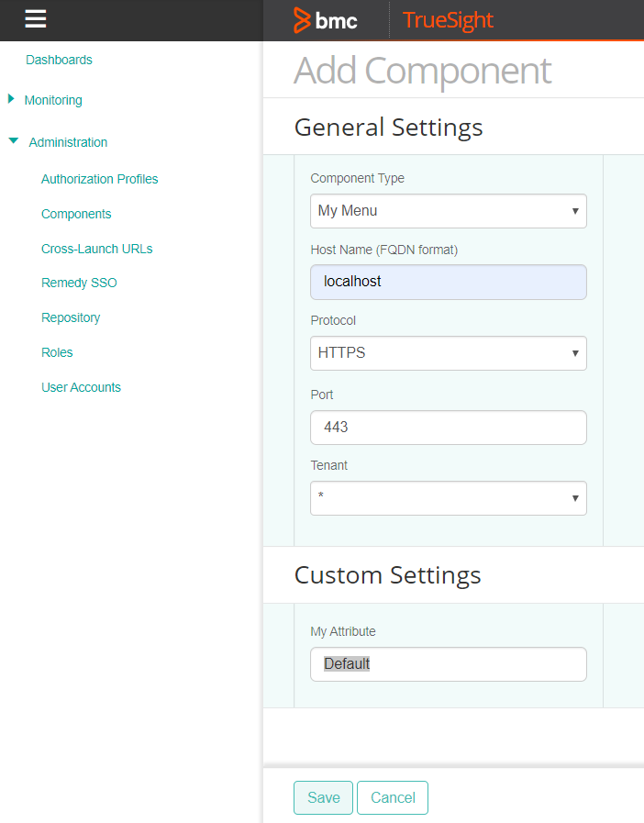Open the Repository page
Viewport: 644px width, 823px height.
[71, 317]
